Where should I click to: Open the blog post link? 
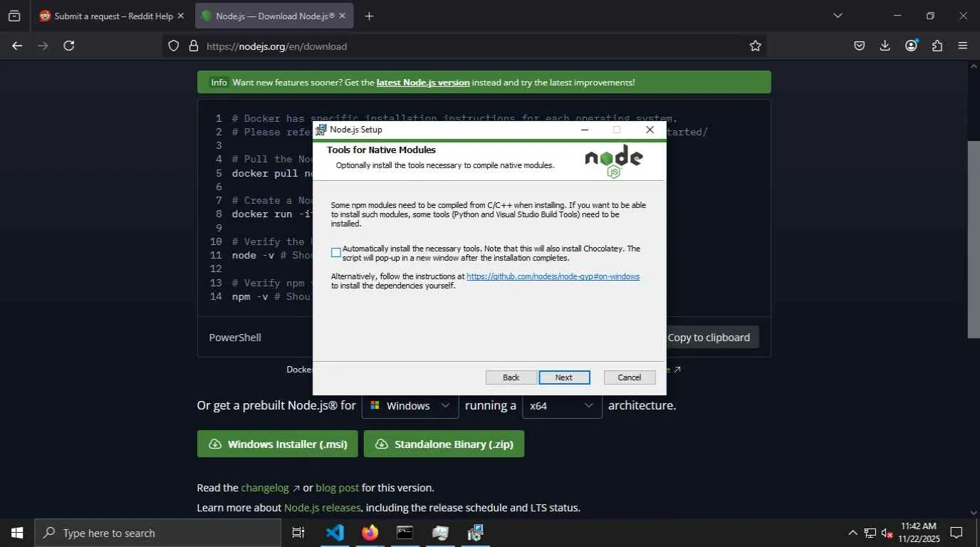338,488
